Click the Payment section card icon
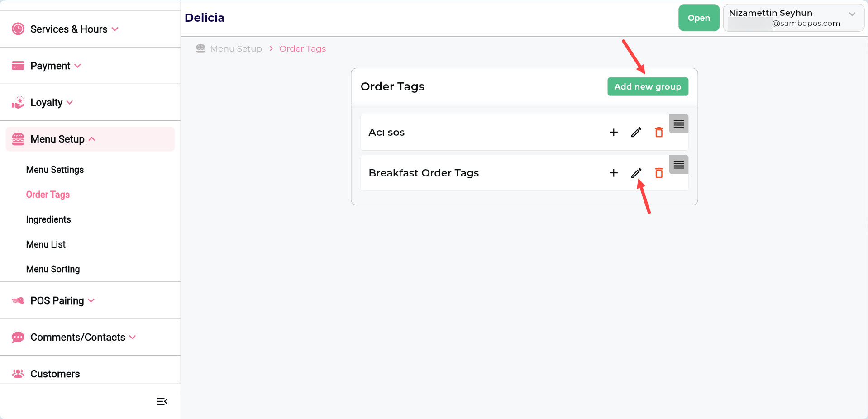 [x=18, y=65]
